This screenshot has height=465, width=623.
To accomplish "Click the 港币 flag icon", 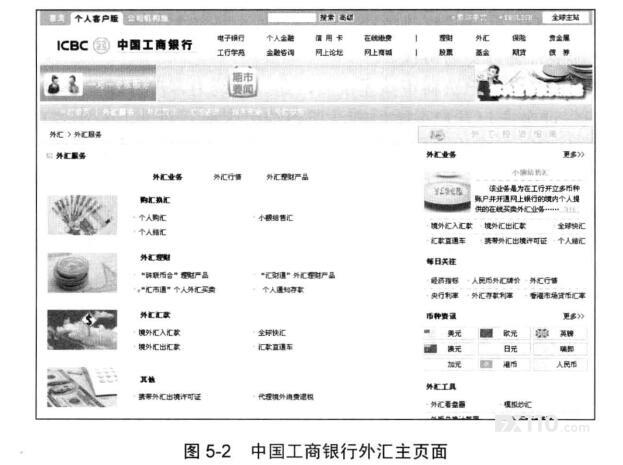I will coord(486,364).
